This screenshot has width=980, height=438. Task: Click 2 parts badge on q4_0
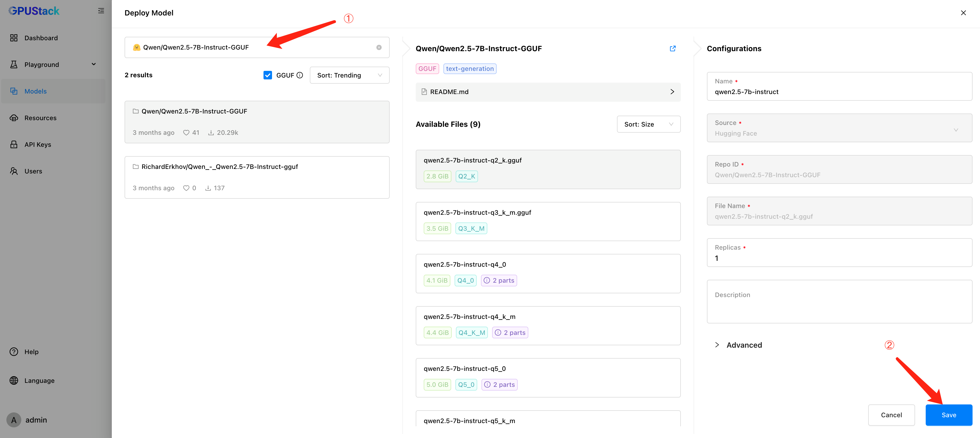click(499, 280)
